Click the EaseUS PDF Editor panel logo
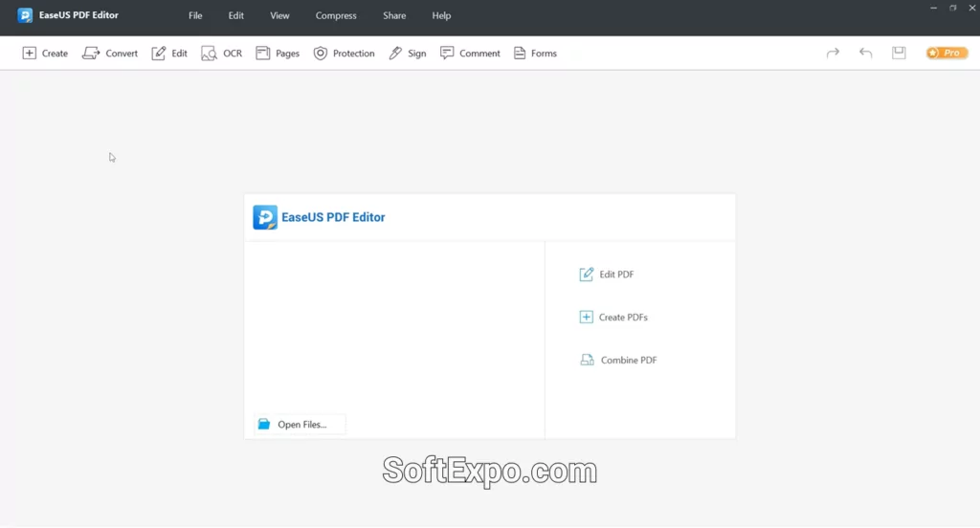The image size is (980, 528). click(265, 217)
